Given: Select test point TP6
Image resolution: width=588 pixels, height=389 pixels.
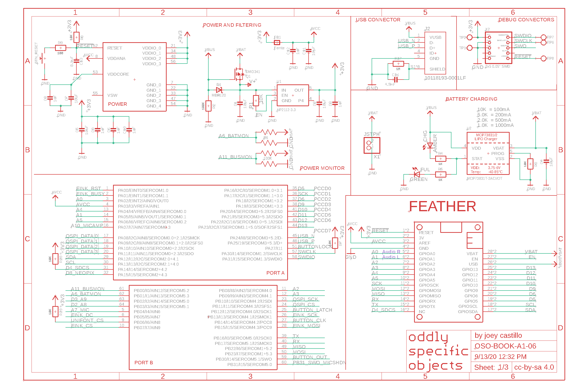Looking at the screenshot, I should coord(543,42).
